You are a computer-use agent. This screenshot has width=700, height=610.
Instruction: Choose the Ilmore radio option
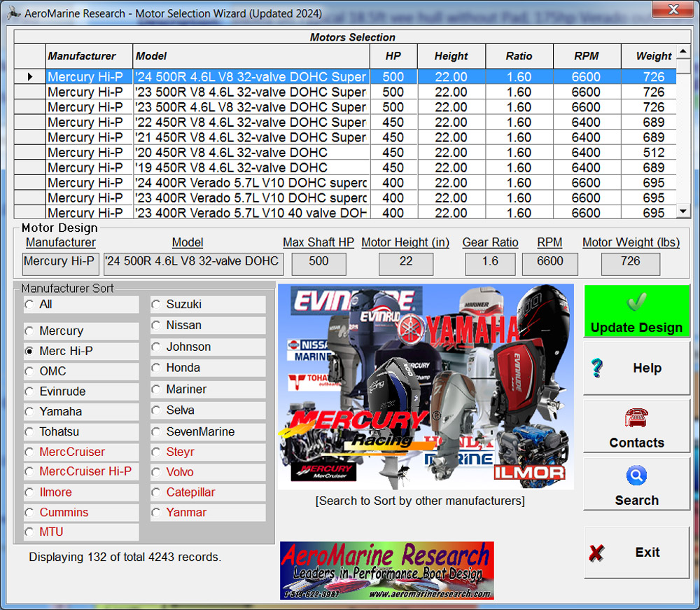pyautogui.click(x=29, y=492)
